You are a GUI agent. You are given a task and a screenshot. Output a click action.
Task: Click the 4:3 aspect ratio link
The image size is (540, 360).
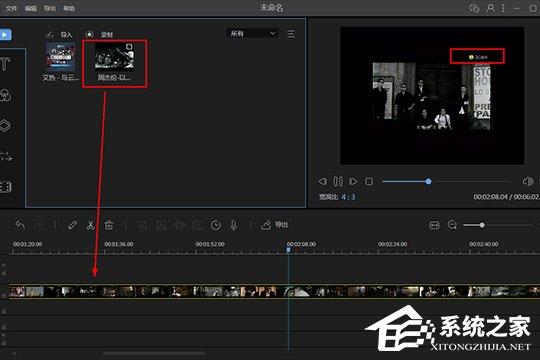(348, 197)
